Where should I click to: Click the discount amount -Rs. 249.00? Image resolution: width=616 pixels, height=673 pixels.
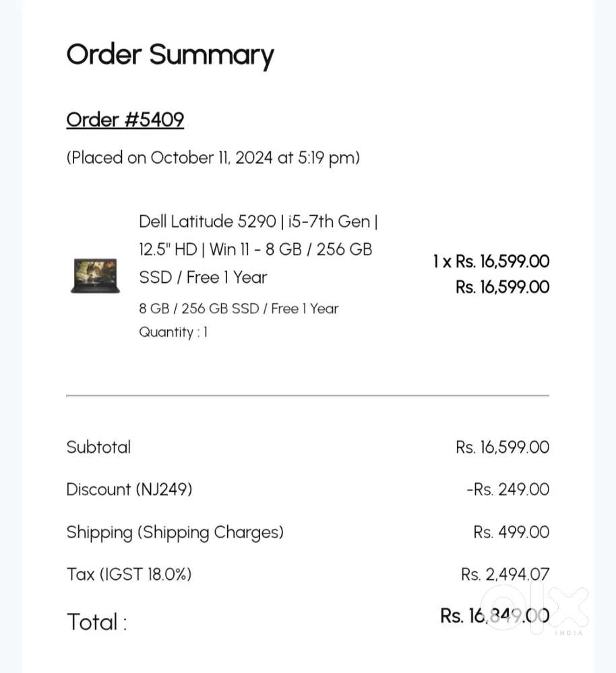507,490
